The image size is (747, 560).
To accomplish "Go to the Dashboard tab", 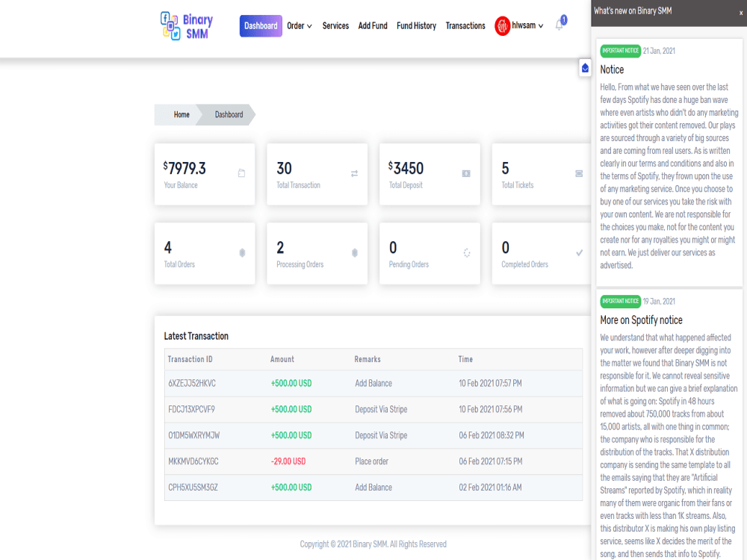I will [x=261, y=25].
